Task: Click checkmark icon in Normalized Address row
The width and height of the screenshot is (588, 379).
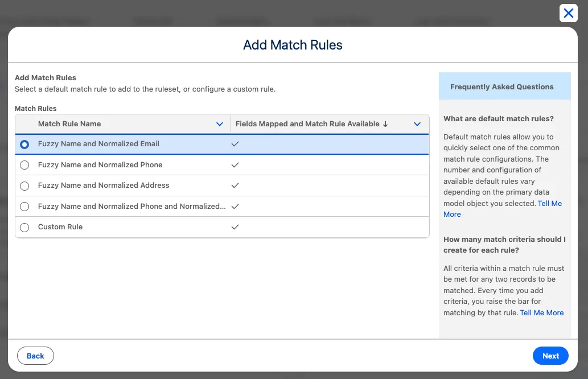Action: (x=235, y=186)
